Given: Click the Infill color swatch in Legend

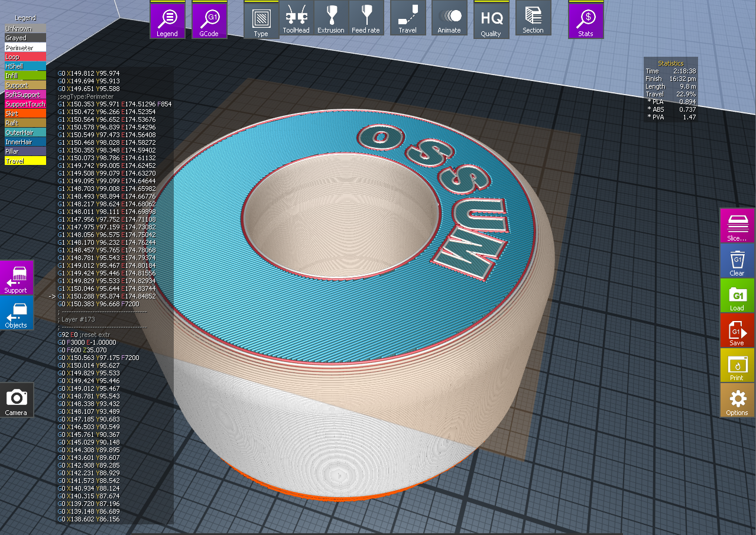Looking at the screenshot, I should point(24,76).
